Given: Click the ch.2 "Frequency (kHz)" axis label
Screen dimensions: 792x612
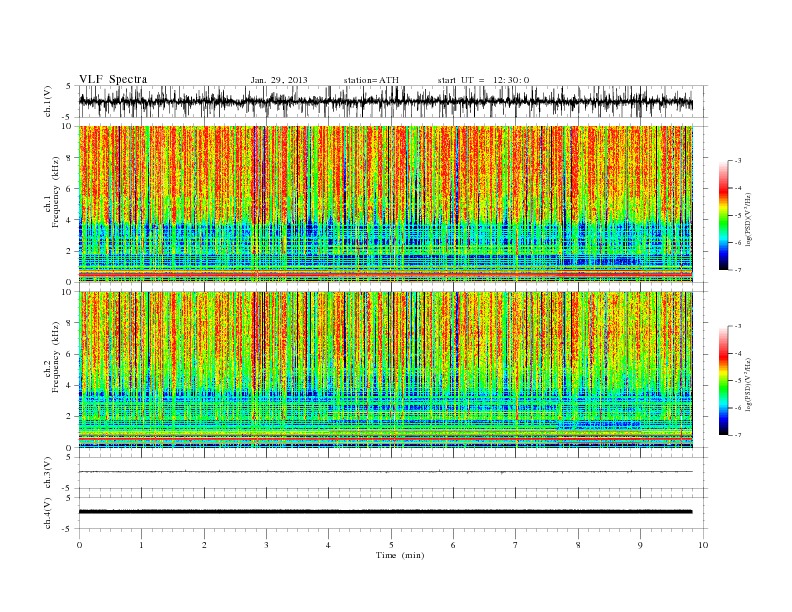Looking at the screenshot, I should tap(55, 357).
